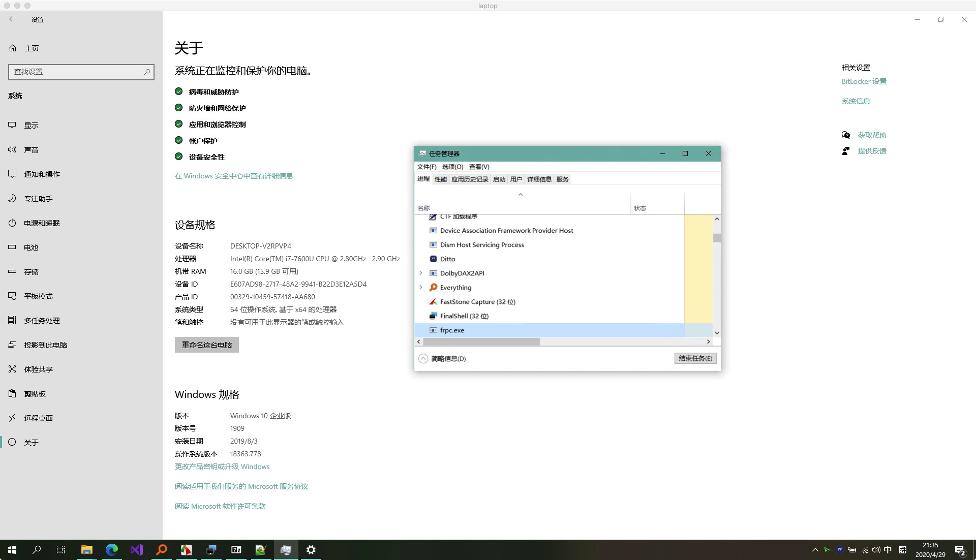Viewport: 976px width, 560px height.
Task: Open 更改产品密钥或升级 Windows link
Action: (222, 466)
